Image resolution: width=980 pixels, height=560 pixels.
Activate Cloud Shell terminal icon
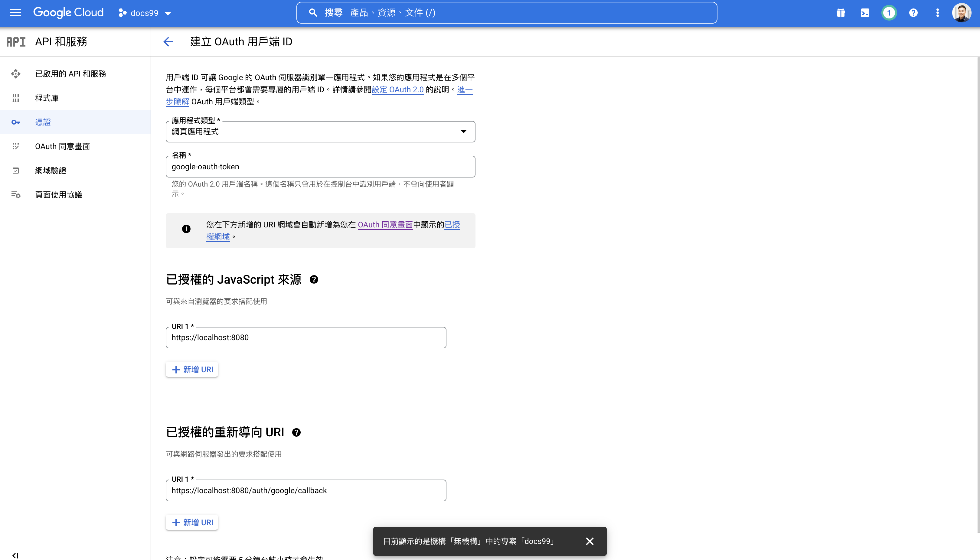click(865, 13)
